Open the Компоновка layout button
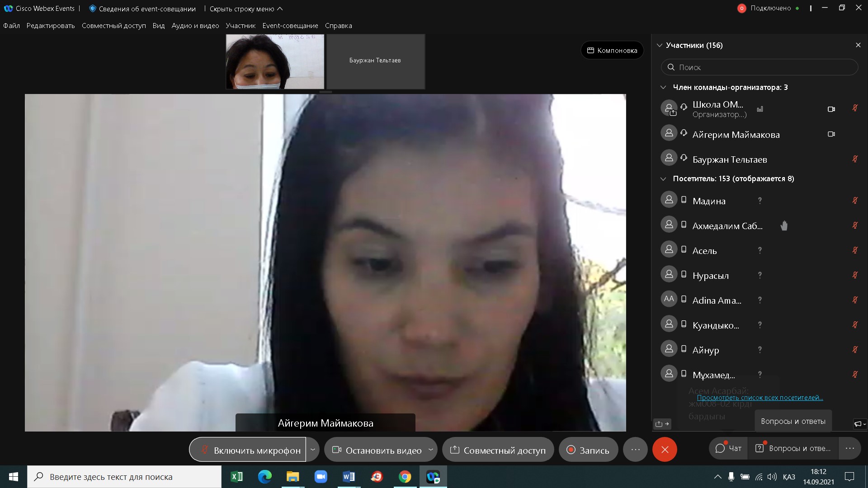The image size is (868, 488). (612, 51)
